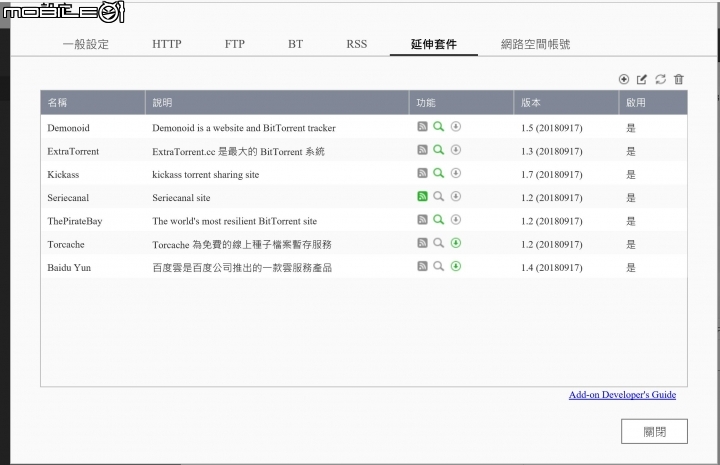Viewport: 720px width, 465px height.
Task: Click 'Demonoid is a website and BitTorrent tracker'
Action: coord(244,128)
